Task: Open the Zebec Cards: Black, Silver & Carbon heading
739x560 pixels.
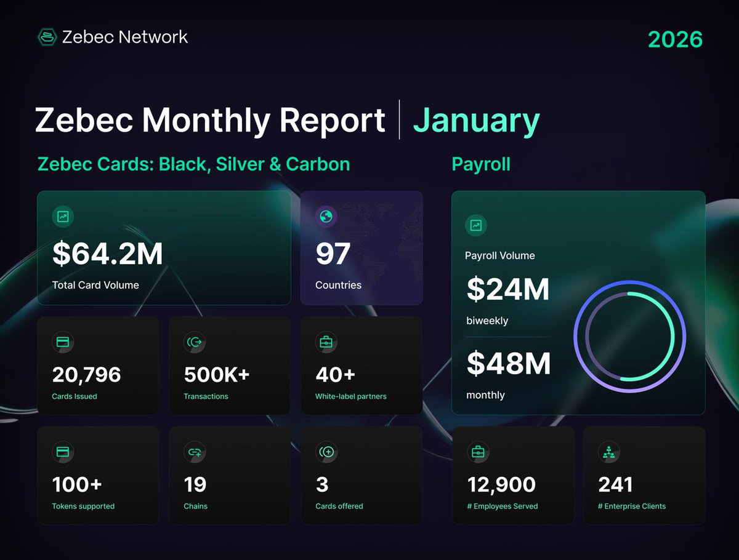Action: point(193,164)
